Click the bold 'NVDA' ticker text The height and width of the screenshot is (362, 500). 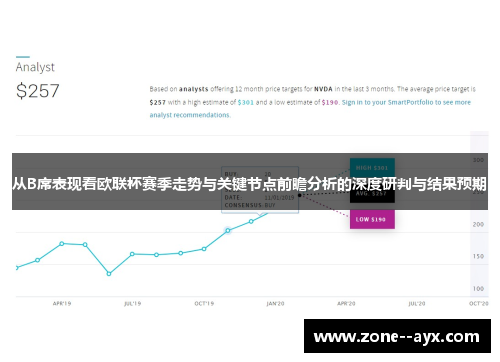(x=323, y=89)
